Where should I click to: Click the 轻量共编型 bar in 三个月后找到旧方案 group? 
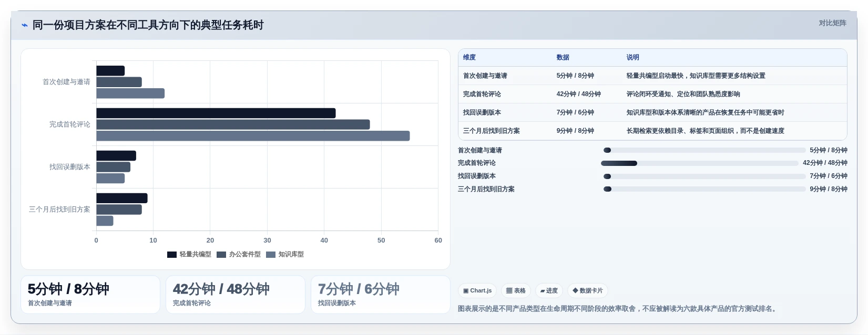point(122,198)
